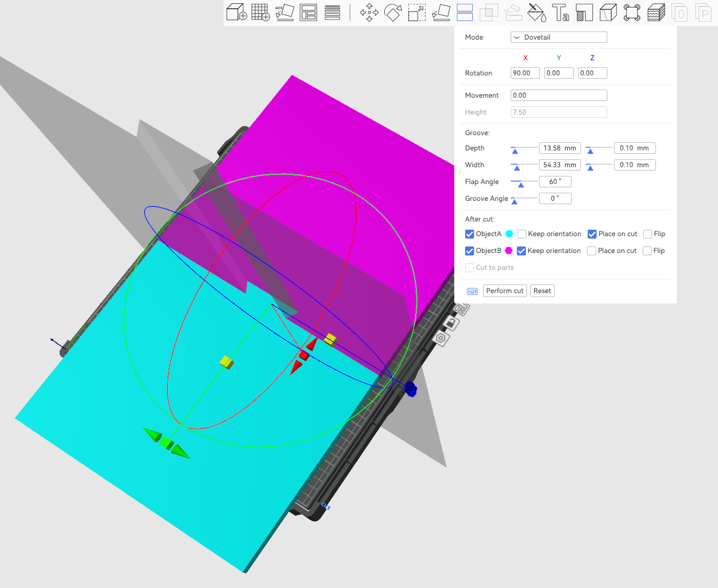Click the Flap Angle slider
This screenshot has width=718, height=588.
524,182
